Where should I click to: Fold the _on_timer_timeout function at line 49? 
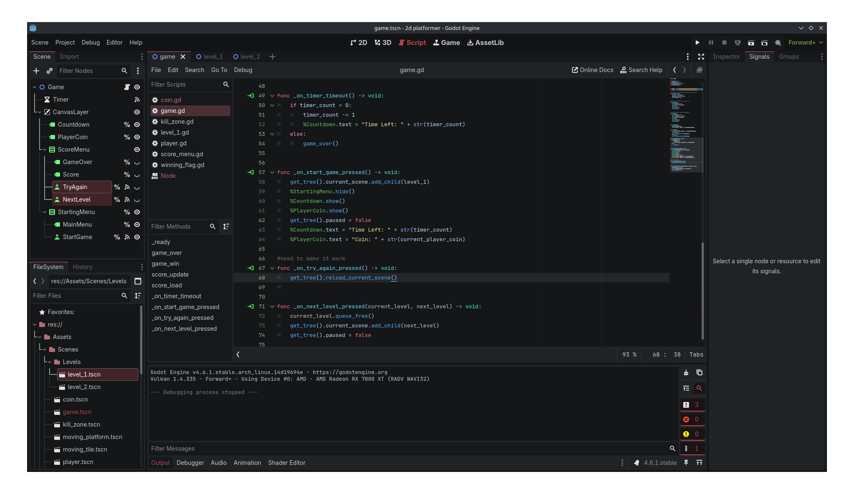pyautogui.click(x=272, y=96)
